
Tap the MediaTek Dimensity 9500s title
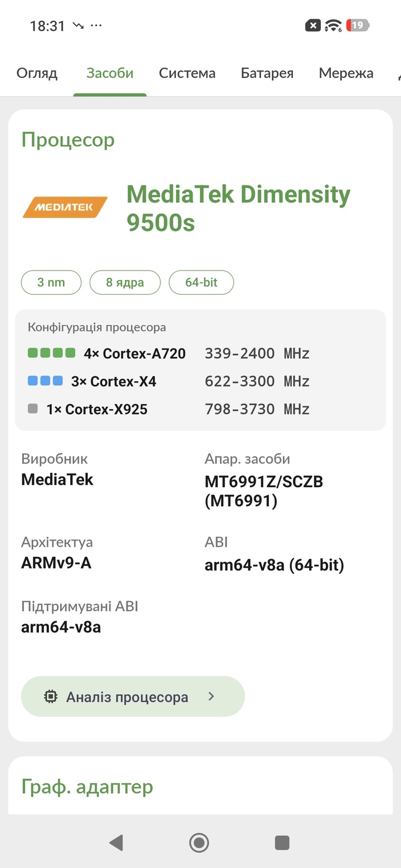tap(238, 208)
